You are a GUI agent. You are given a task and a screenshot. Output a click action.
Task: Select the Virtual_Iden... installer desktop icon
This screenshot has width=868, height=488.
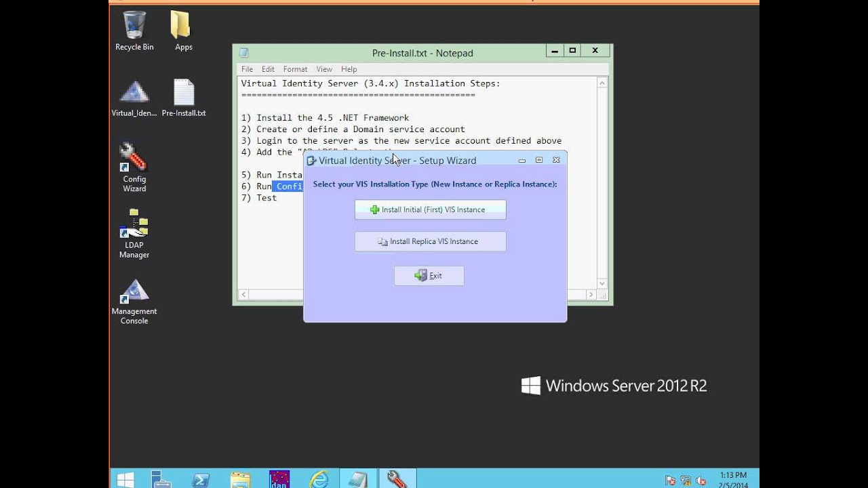(134, 98)
